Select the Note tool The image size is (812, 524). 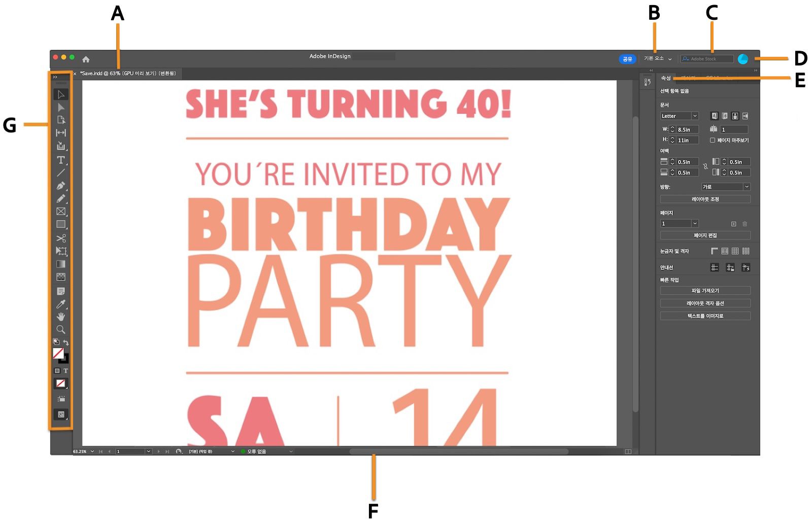click(x=61, y=291)
